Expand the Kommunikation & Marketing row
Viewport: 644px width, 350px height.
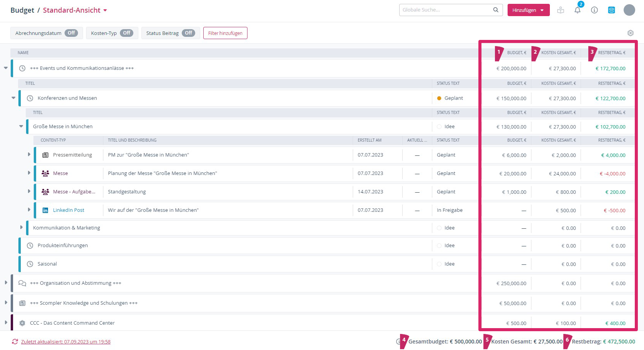point(22,228)
